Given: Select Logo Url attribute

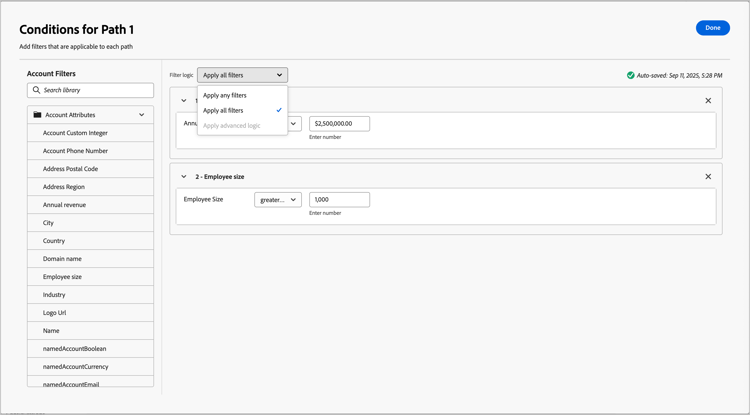Looking at the screenshot, I should (90, 313).
